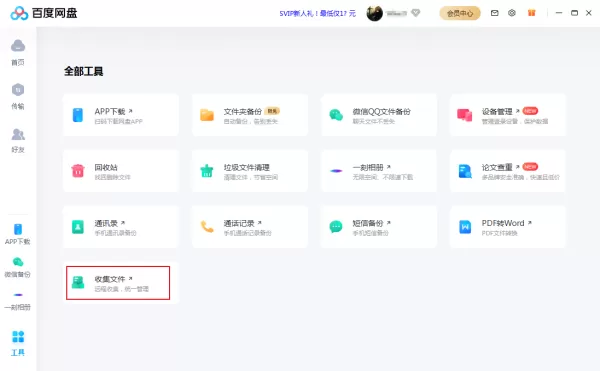Click the SVIP新人礼 promotion link
The image size is (600, 371).
click(x=318, y=13)
